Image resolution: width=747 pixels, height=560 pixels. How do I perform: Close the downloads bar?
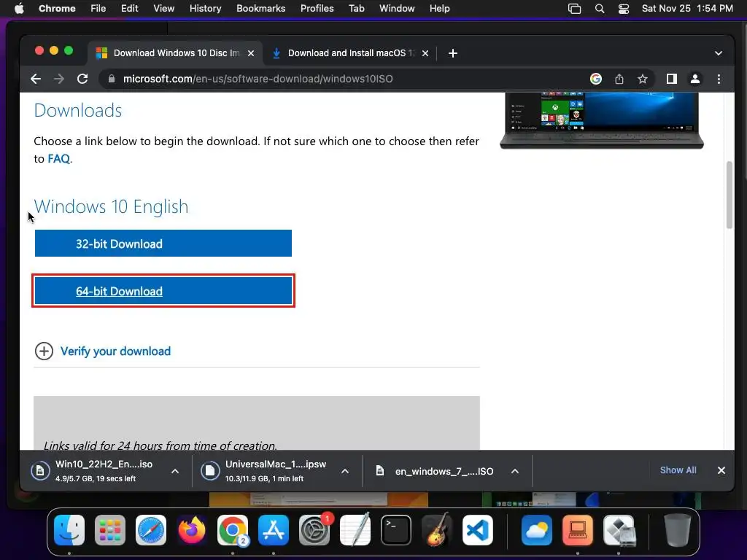click(721, 470)
